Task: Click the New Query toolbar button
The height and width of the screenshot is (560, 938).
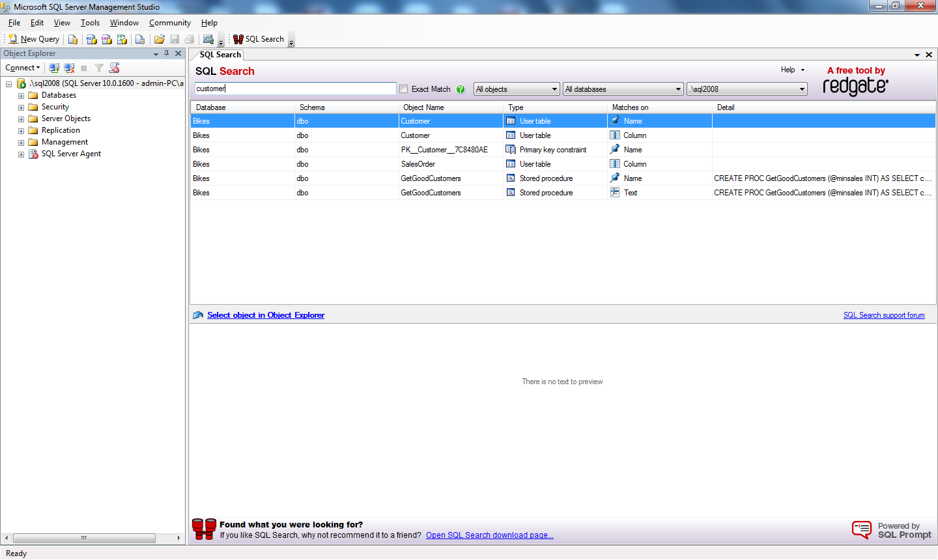Action: click(34, 39)
